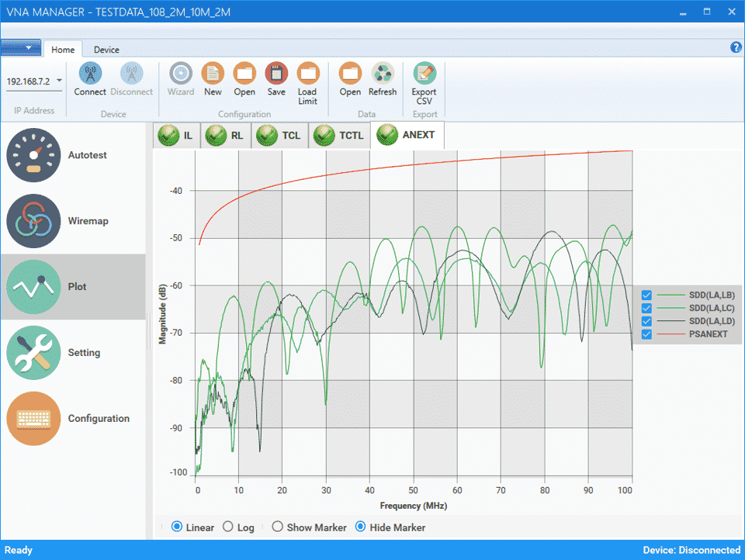The image size is (745, 560).
Task: Maximize the VNA Manager window
Action: [707, 12]
